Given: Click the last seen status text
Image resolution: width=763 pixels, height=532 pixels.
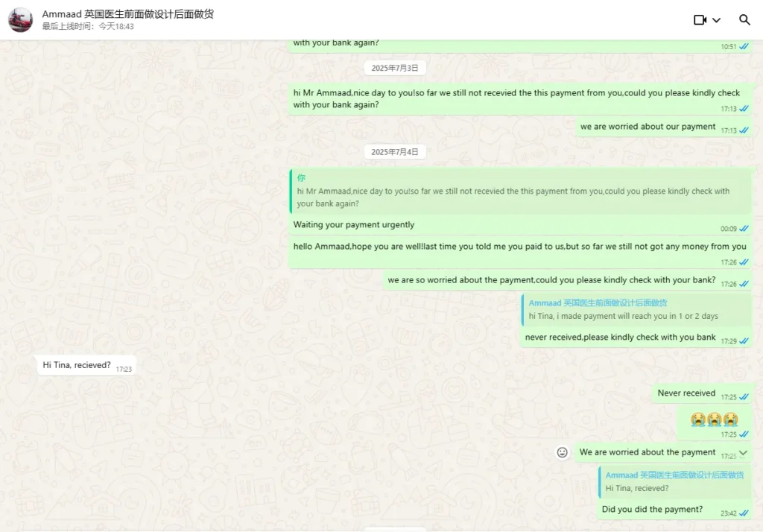Looking at the screenshot, I should pyautogui.click(x=88, y=27).
